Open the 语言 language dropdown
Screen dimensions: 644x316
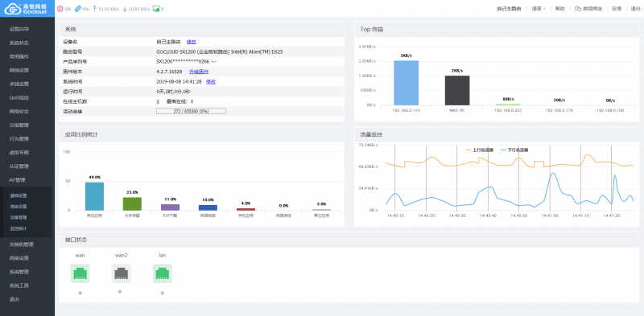(x=539, y=9)
